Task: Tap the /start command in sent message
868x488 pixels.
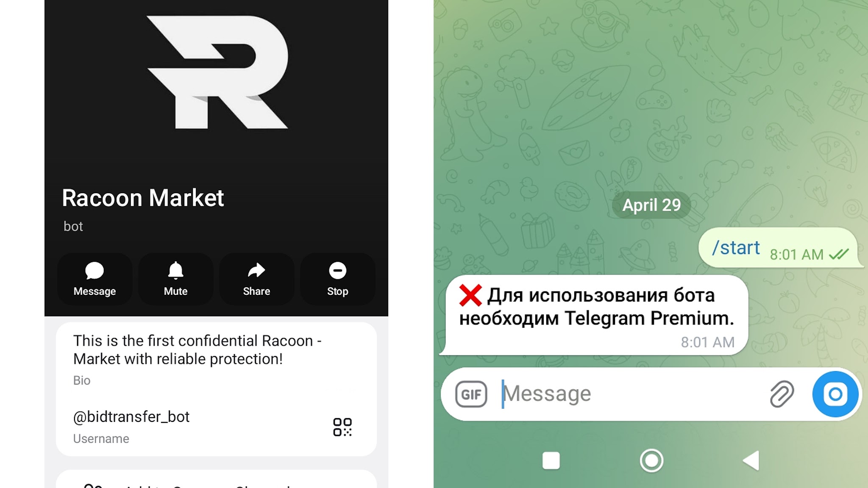Action: (736, 248)
